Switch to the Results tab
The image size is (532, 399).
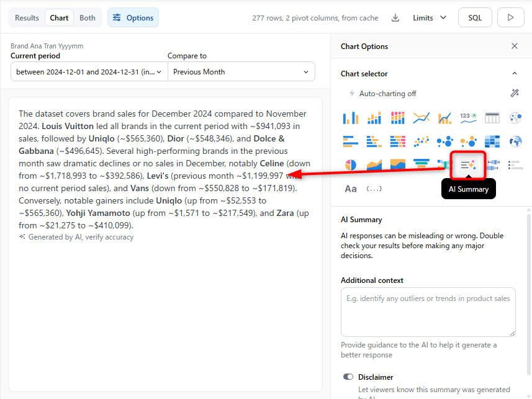coord(27,17)
